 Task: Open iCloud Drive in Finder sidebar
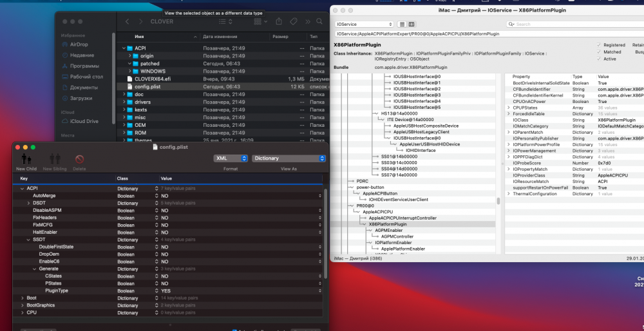coord(80,121)
